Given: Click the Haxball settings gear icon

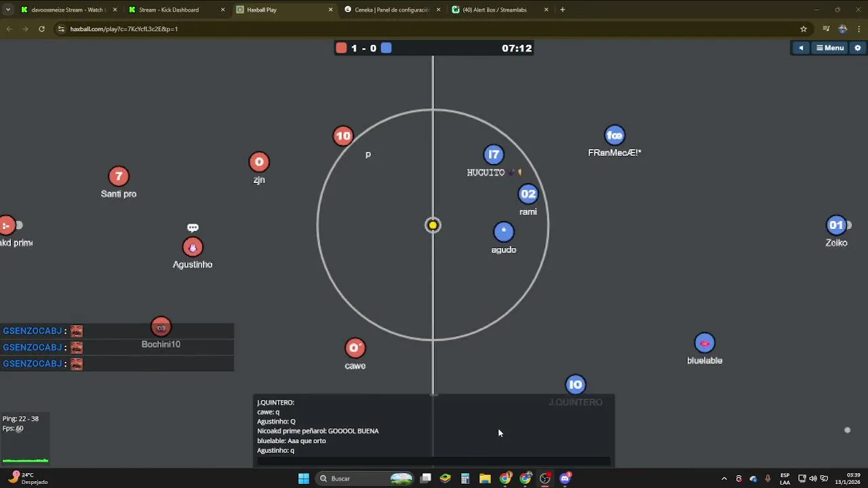Looking at the screenshot, I should pos(857,48).
